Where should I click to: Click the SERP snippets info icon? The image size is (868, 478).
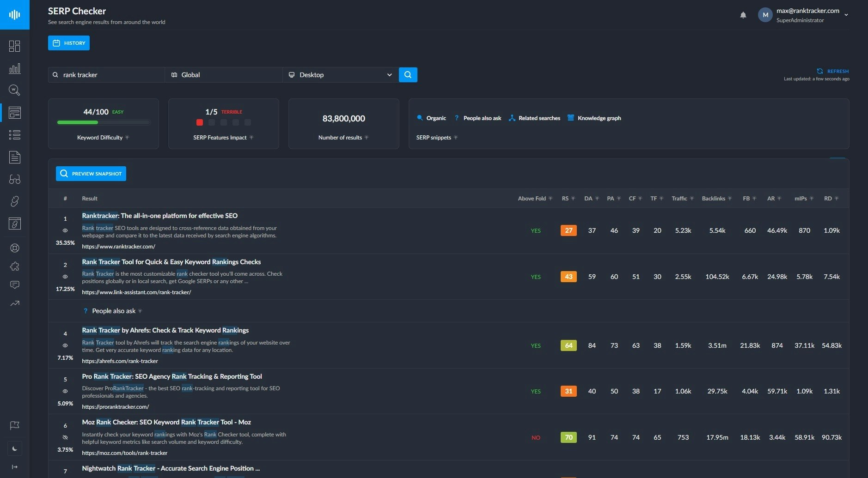456,138
